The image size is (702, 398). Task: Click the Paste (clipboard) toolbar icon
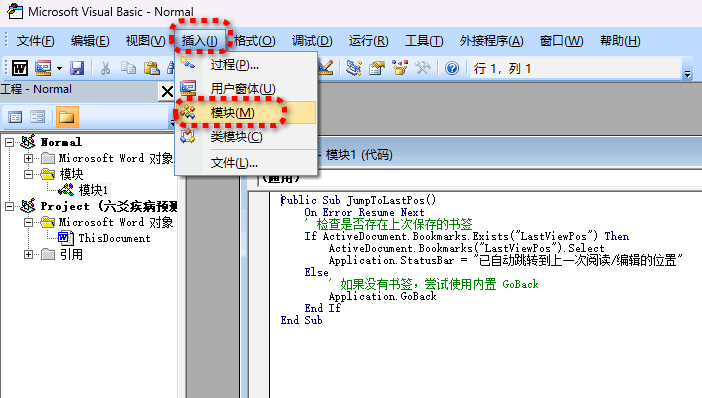pyautogui.click(x=152, y=68)
